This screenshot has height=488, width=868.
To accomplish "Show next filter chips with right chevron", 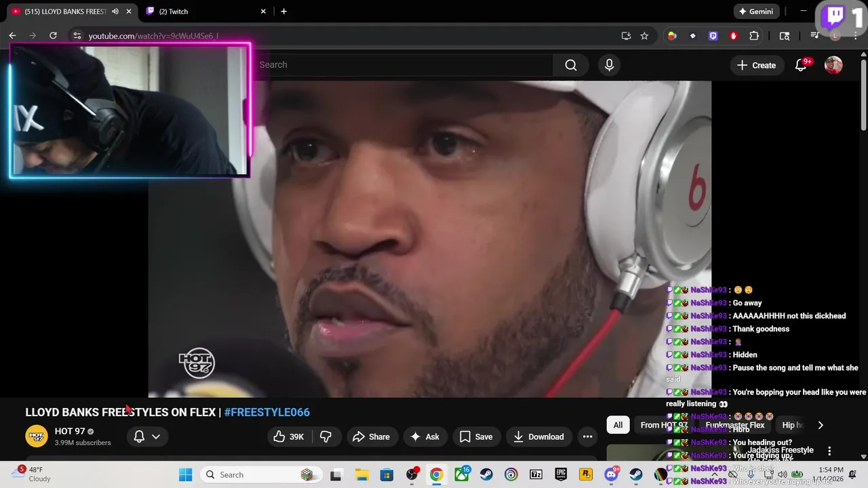I will [x=821, y=425].
